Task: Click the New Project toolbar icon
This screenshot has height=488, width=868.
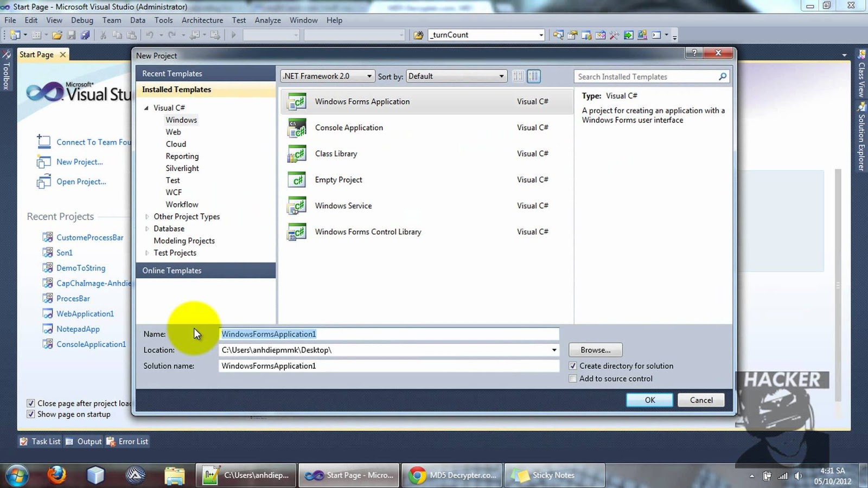Action: [x=15, y=35]
